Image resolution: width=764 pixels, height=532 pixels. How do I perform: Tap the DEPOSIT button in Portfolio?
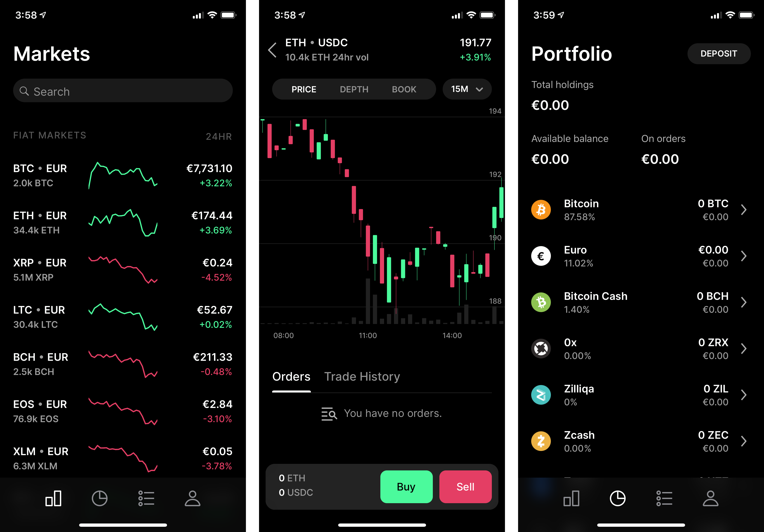(719, 53)
